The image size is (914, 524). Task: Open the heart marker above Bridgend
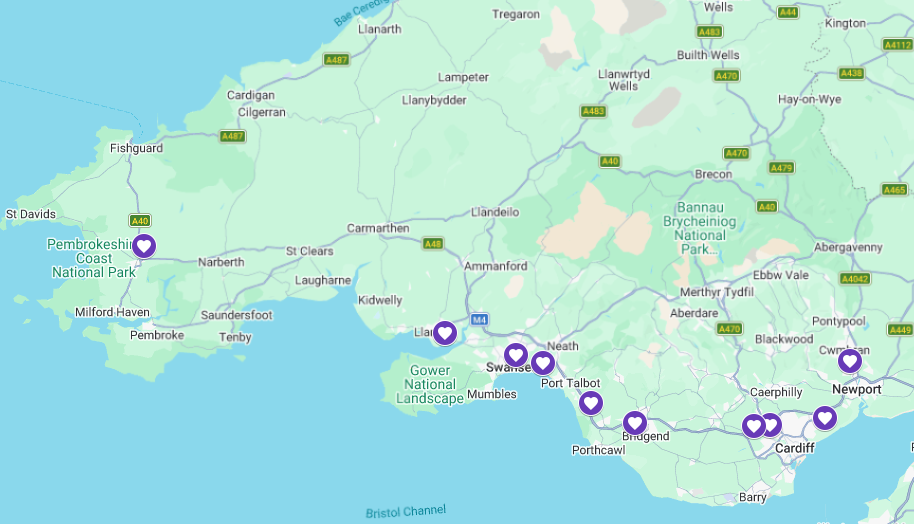[635, 423]
